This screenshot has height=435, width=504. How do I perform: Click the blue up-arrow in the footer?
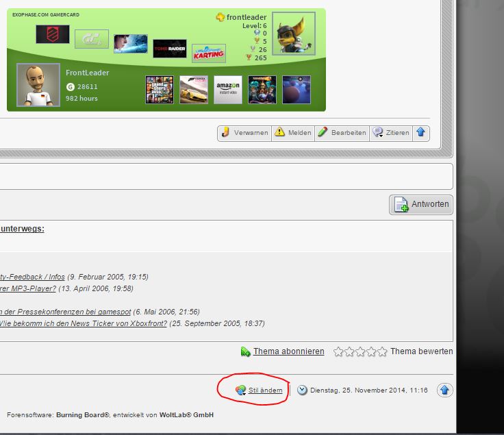(x=444, y=390)
